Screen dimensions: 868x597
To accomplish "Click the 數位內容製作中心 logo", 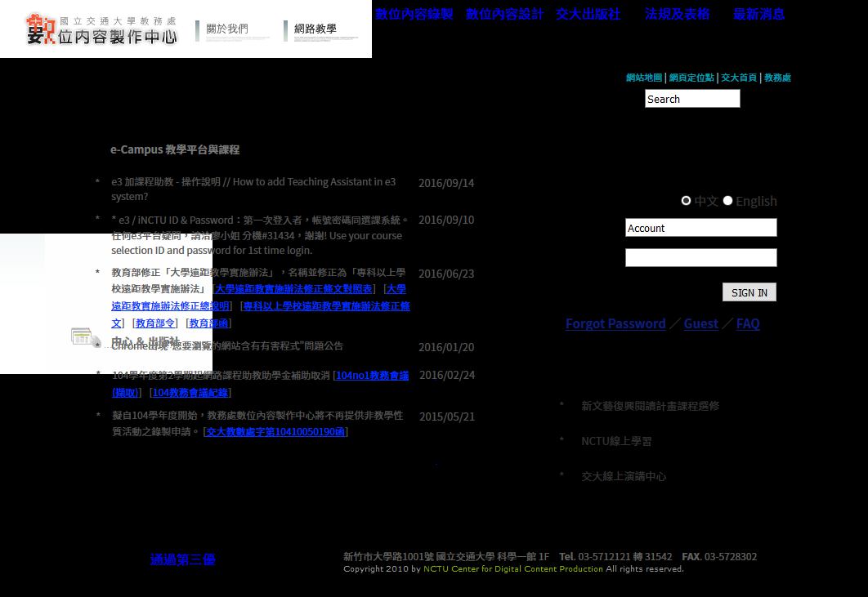I will pos(101,29).
